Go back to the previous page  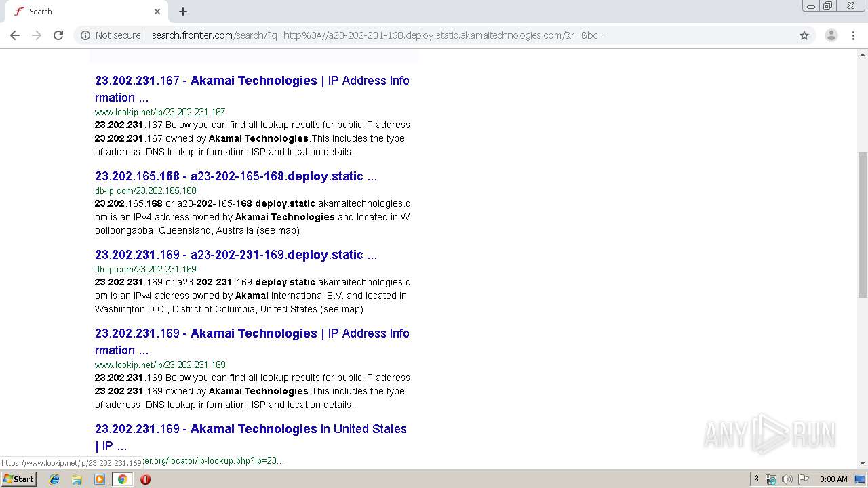point(15,35)
